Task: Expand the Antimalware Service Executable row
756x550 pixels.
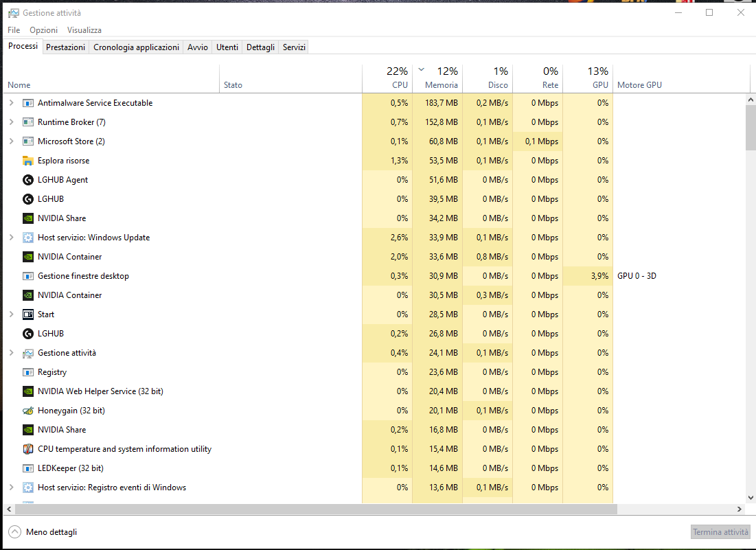Action: tap(12, 103)
